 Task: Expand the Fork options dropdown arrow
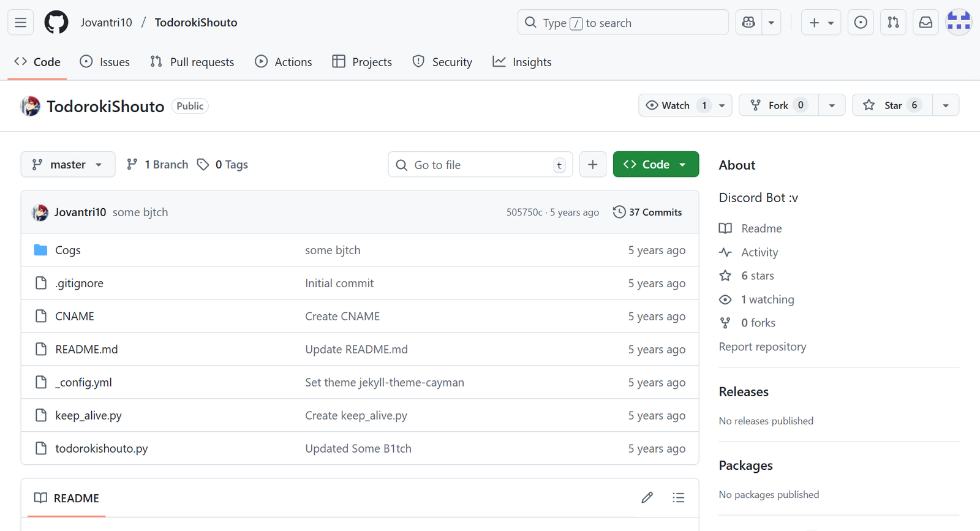[832, 105]
